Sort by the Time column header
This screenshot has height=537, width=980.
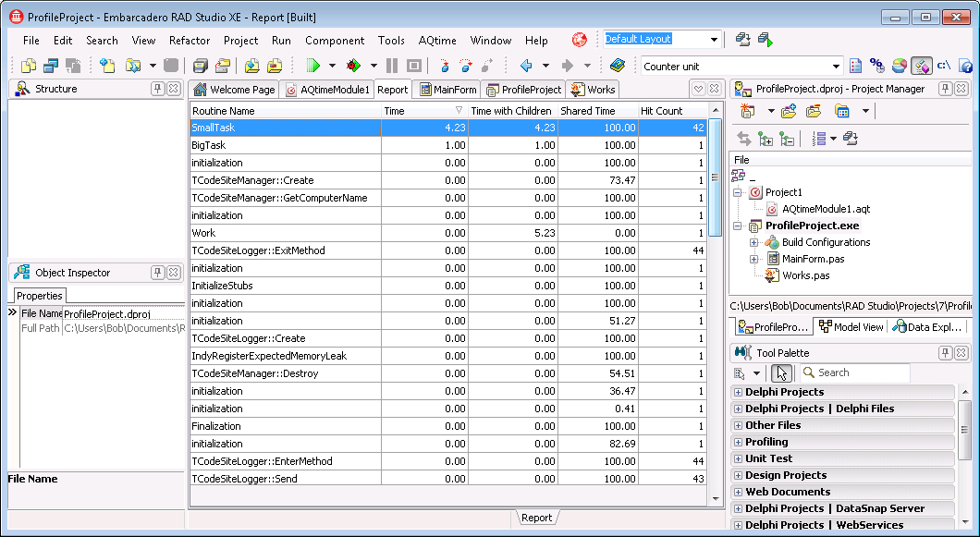pos(425,111)
